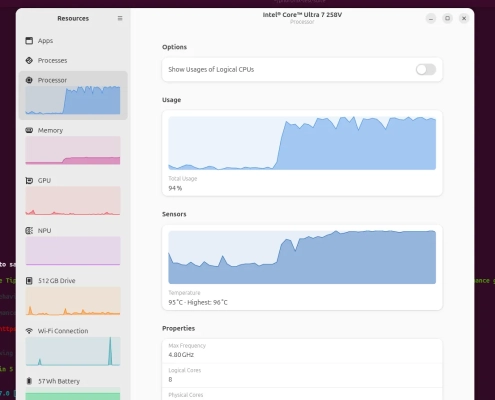Switch to the Processes page

(73, 60)
